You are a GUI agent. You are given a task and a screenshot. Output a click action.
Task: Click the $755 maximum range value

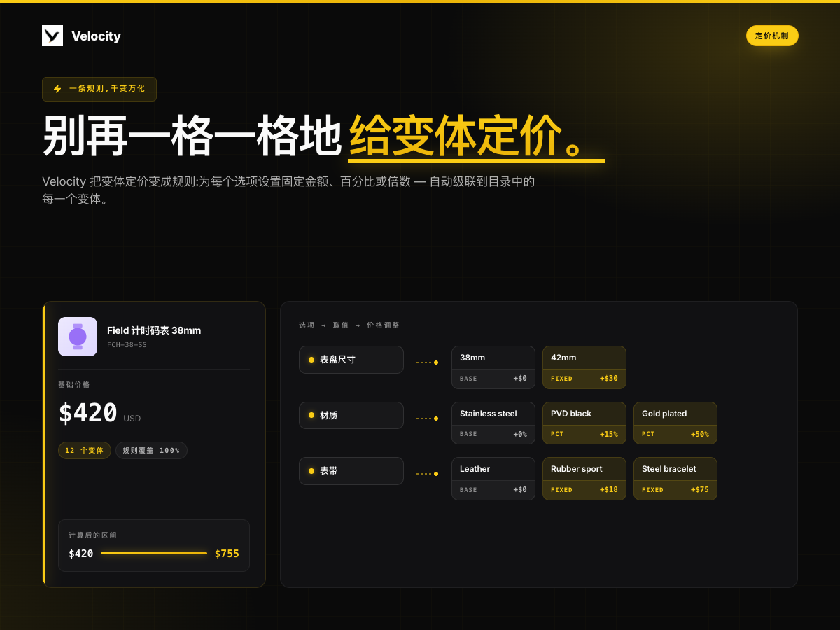(227, 554)
